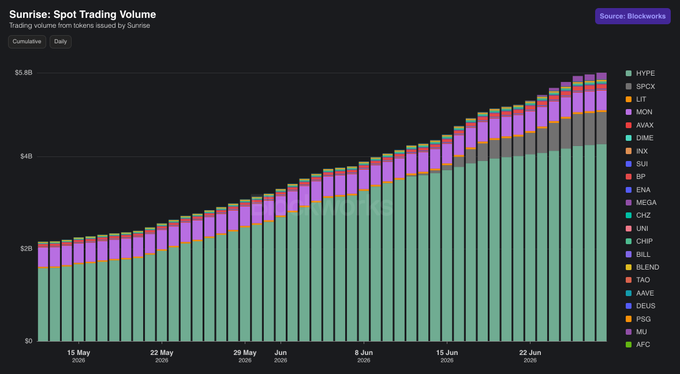Viewport: 680px width, 374px height.
Task: Toggle the SUI series legend label
Action: tap(642, 164)
